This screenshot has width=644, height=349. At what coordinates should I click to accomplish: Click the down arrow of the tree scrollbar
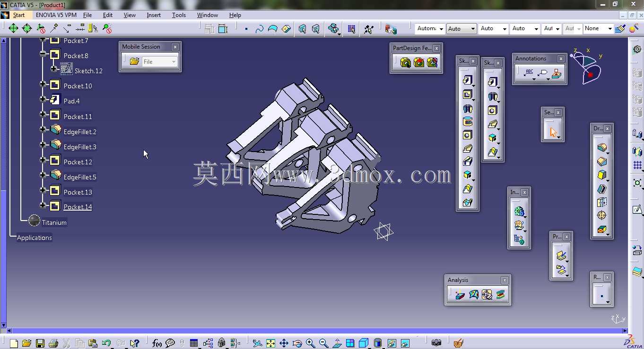point(4,325)
